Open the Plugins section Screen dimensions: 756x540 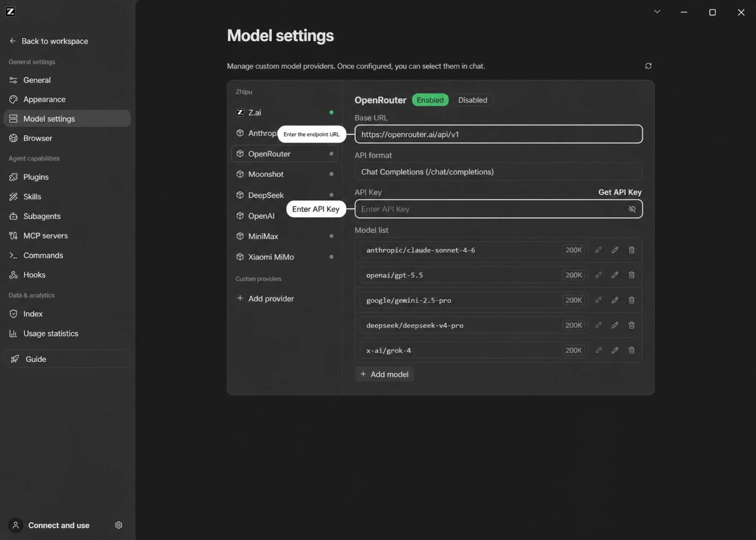click(x=67, y=177)
